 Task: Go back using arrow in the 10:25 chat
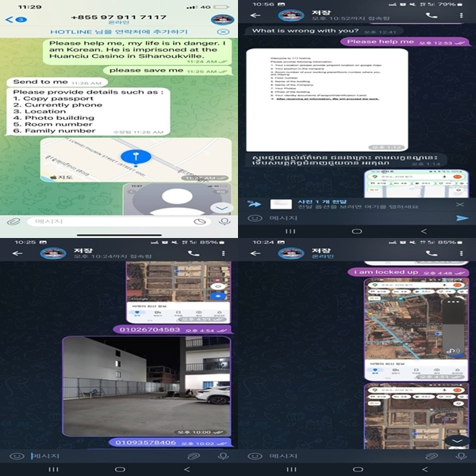click(x=16, y=253)
